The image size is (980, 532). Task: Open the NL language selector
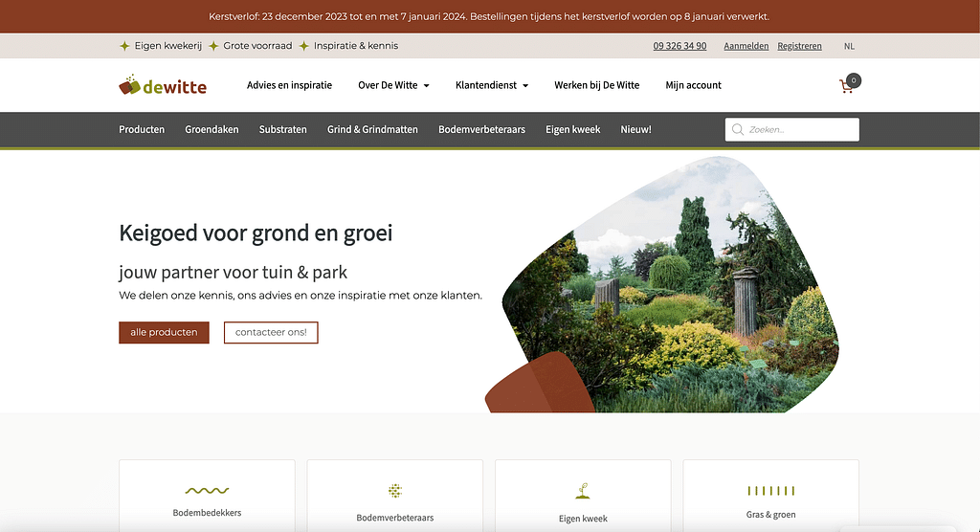[849, 46]
